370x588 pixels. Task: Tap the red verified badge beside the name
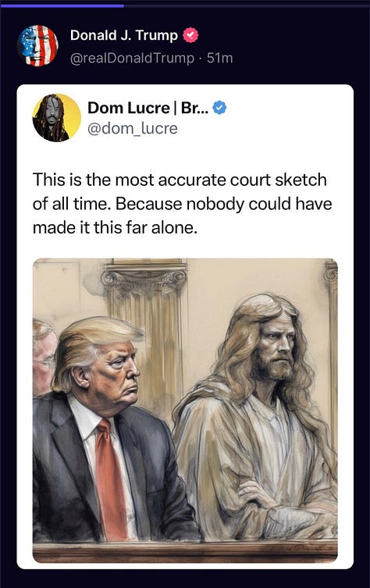[x=190, y=35]
